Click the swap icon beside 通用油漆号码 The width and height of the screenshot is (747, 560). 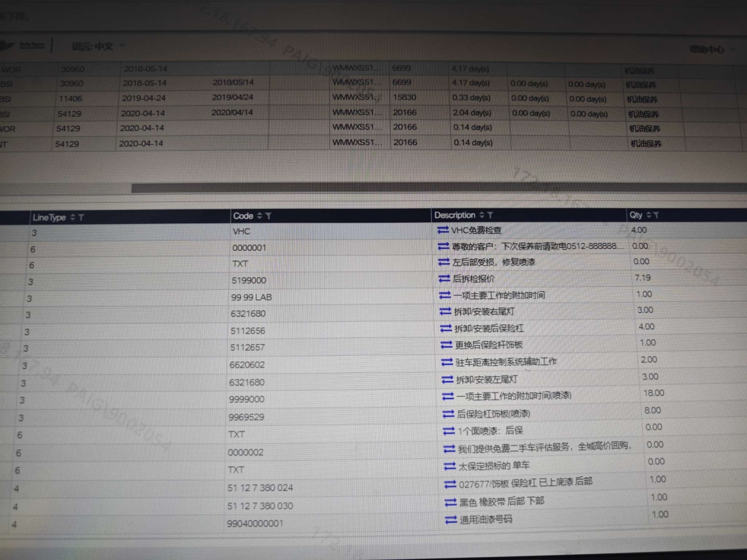coord(451,520)
